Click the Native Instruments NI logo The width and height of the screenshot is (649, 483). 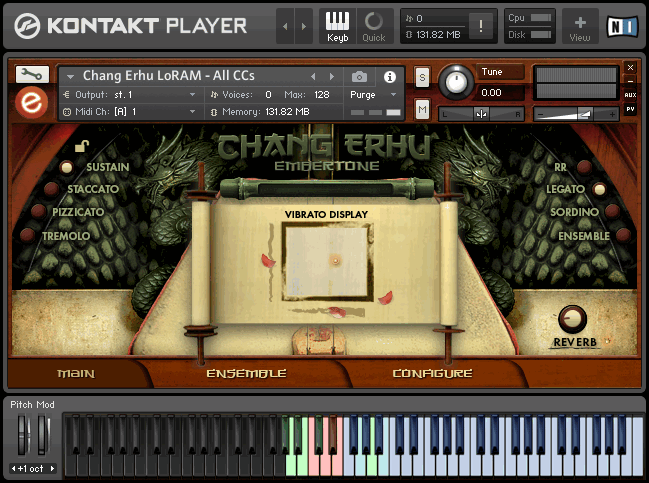click(622, 26)
